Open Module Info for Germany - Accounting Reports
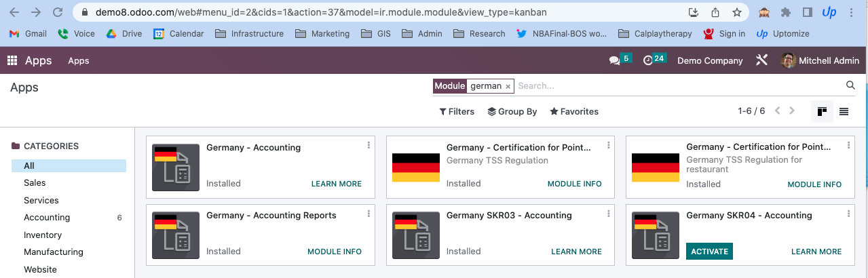Viewport: 868px width, 278px height. tap(335, 252)
